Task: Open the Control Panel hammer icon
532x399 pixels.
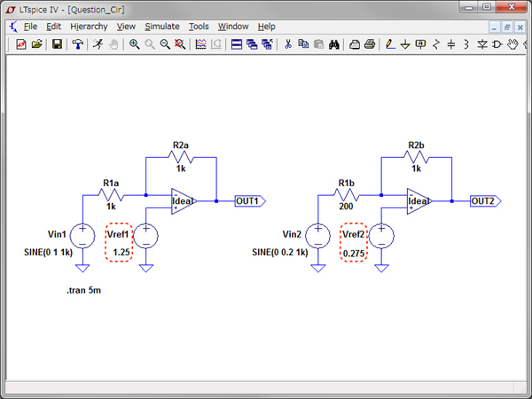Action: [x=77, y=43]
